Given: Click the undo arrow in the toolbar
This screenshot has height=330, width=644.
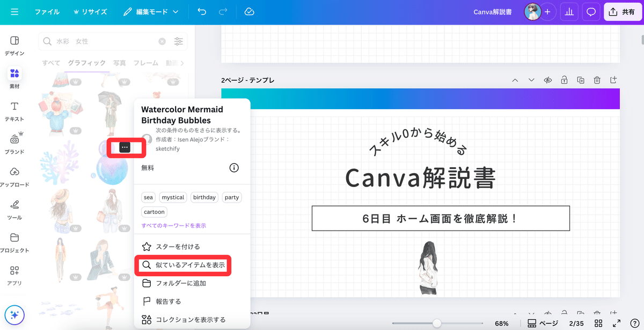Looking at the screenshot, I should [201, 11].
